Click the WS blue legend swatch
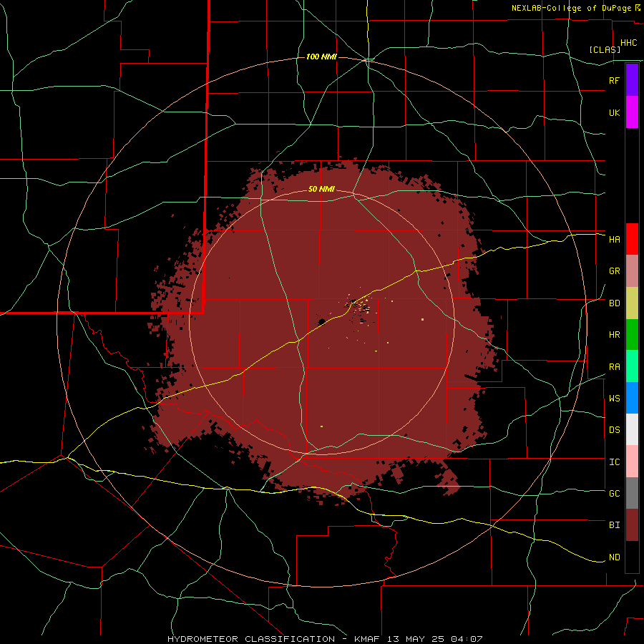 point(632,398)
